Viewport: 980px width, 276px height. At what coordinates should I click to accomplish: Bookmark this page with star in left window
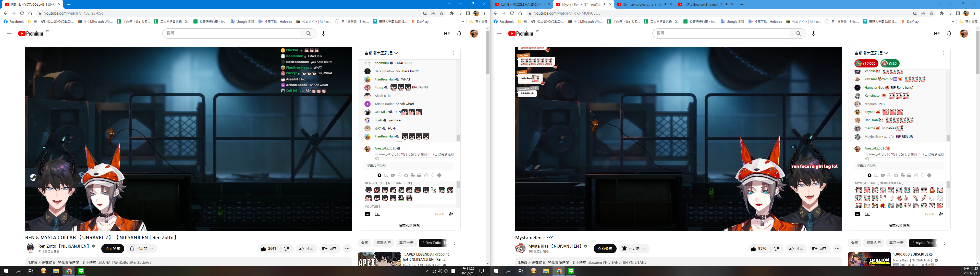(x=442, y=13)
